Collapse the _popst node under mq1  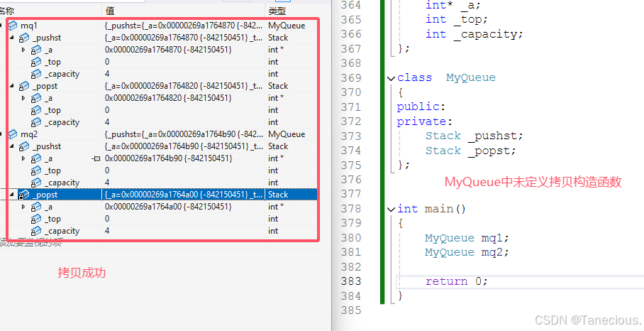click(11, 86)
